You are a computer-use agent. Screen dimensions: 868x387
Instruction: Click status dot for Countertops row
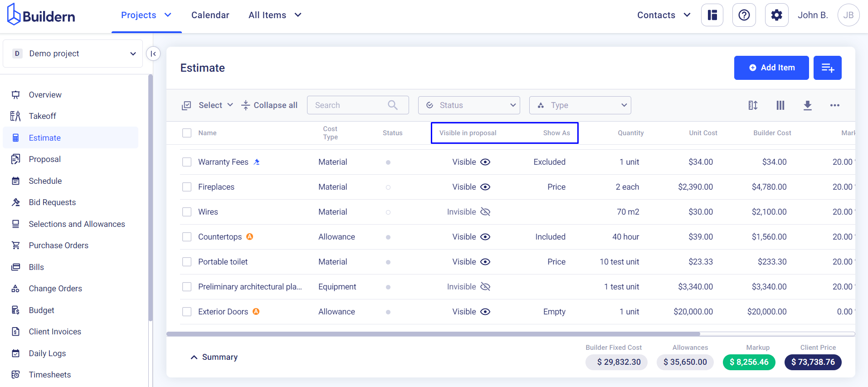(x=388, y=237)
